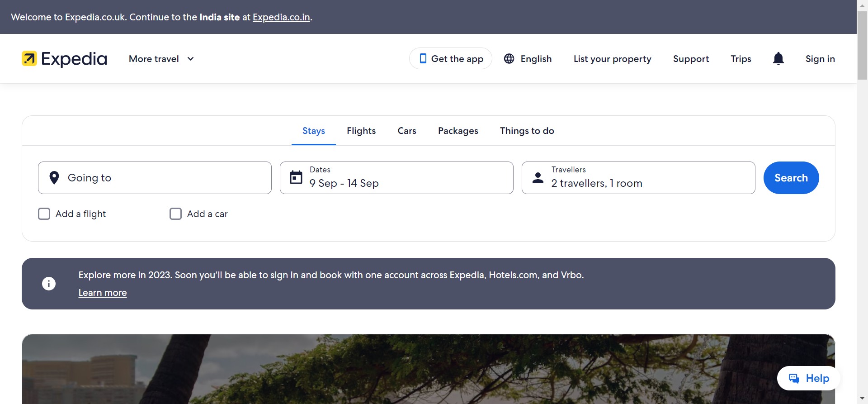Follow the Learn more link
The image size is (868, 404).
coord(103,293)
